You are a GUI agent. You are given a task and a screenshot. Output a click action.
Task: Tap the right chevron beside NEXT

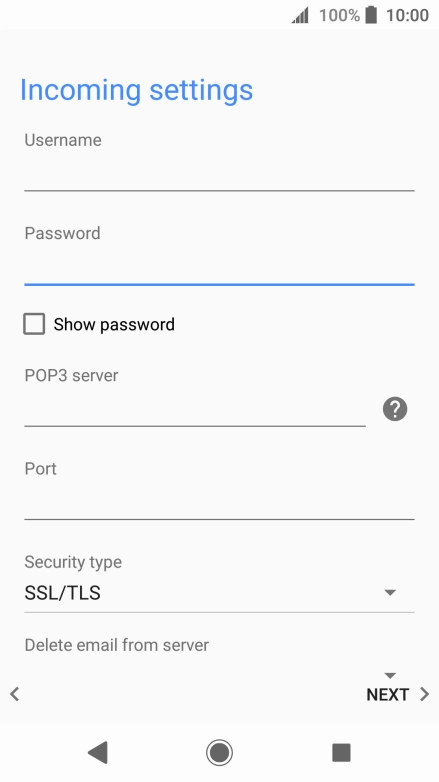point(425,694)
